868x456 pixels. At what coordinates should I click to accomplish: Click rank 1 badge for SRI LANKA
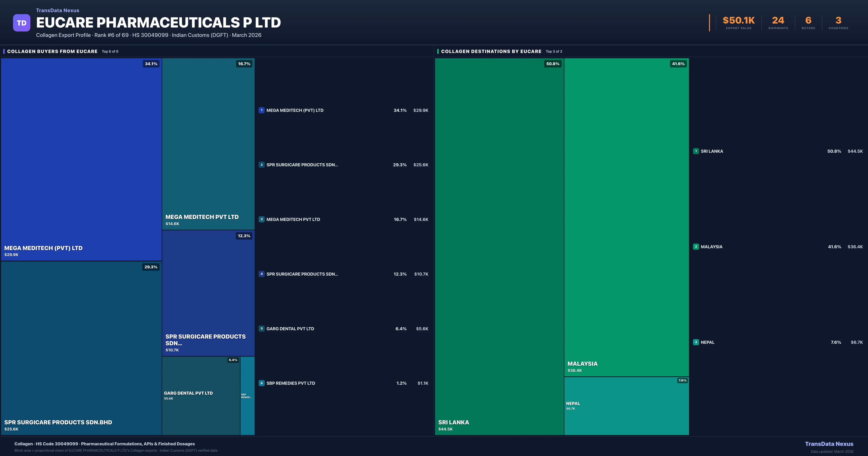click(x=696, y=151)
